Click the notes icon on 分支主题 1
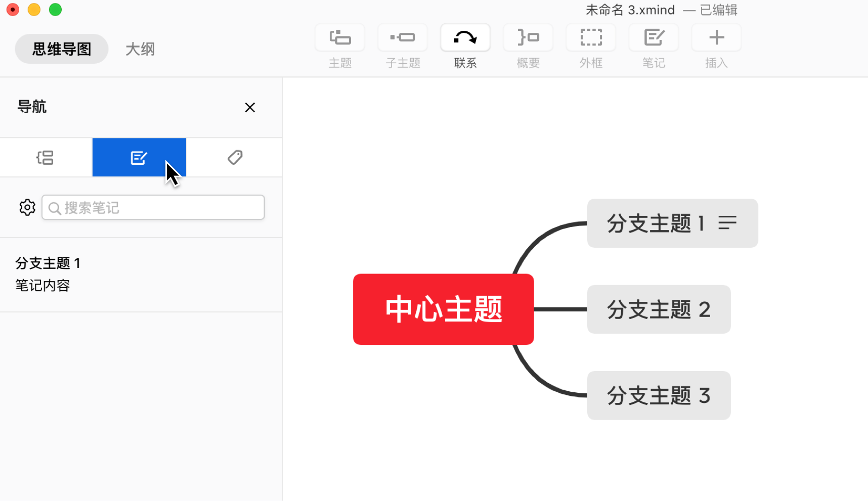Image resolution: width=868 pixels, height=502 pixels. 727,223
